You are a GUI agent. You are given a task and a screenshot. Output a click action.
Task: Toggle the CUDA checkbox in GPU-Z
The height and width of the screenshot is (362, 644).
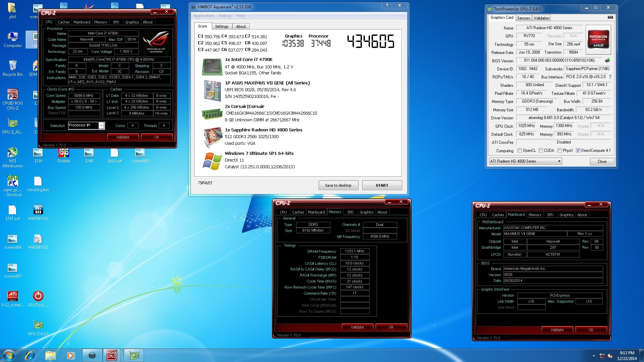tap(541, 150)
